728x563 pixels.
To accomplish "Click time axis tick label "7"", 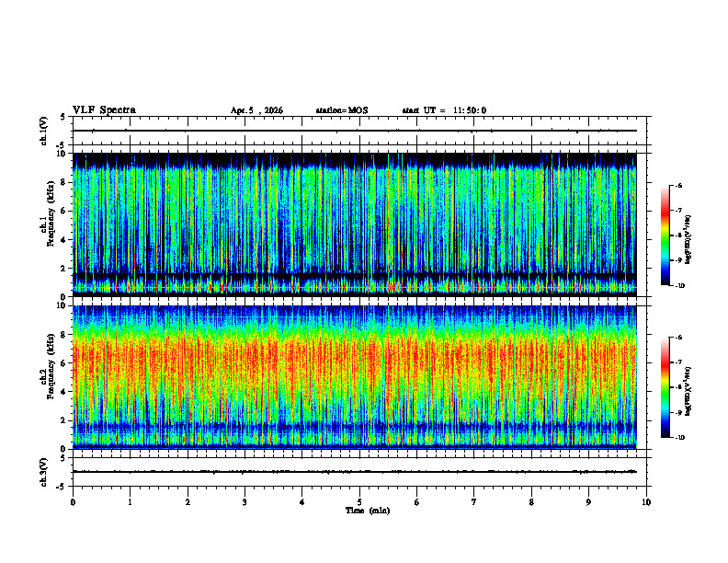I will coord(474,502).
